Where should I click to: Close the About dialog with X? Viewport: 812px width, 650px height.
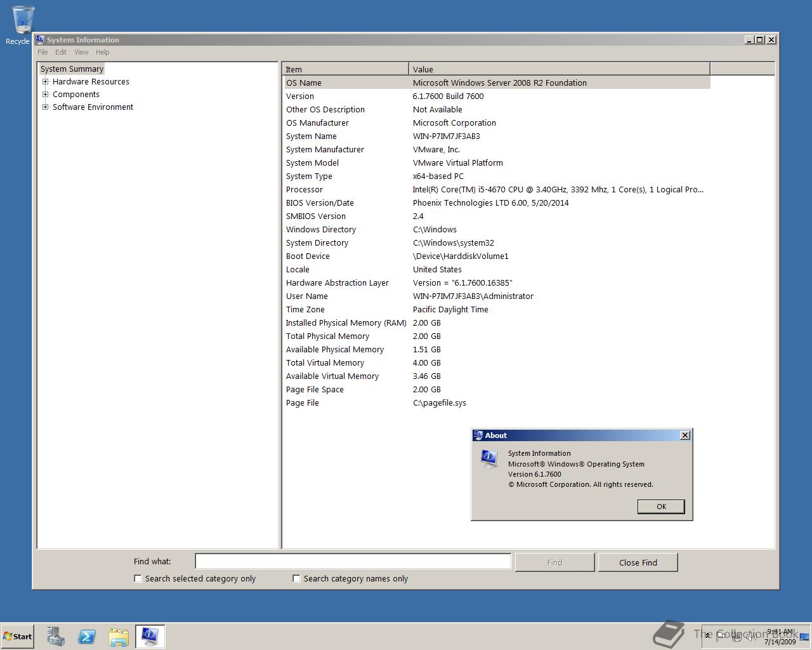point(684,435)
